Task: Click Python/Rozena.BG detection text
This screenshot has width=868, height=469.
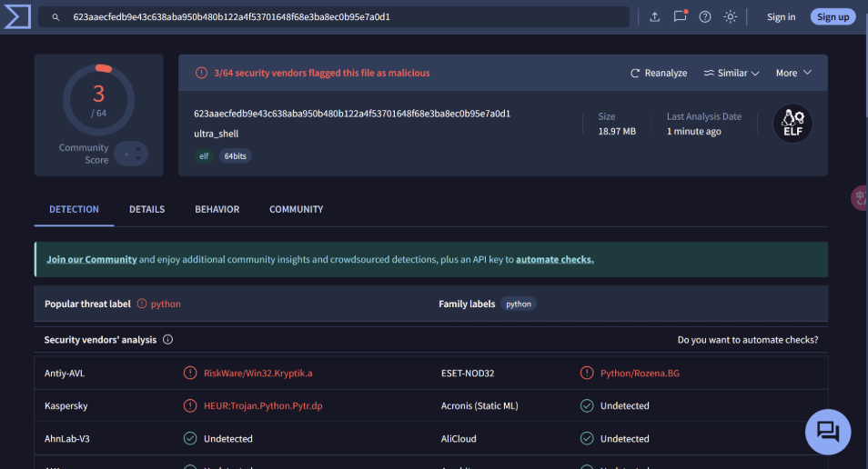Action: (640, 374)
